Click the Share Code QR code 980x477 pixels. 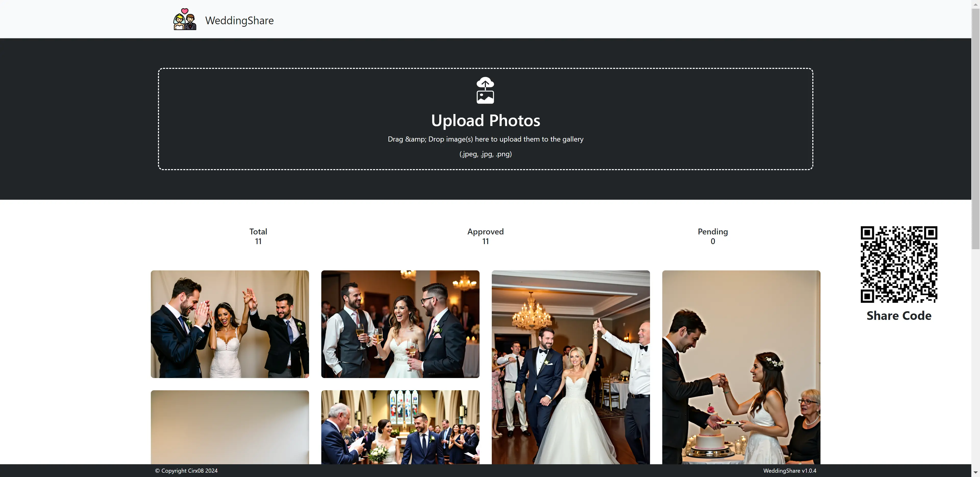coord(899,264)
